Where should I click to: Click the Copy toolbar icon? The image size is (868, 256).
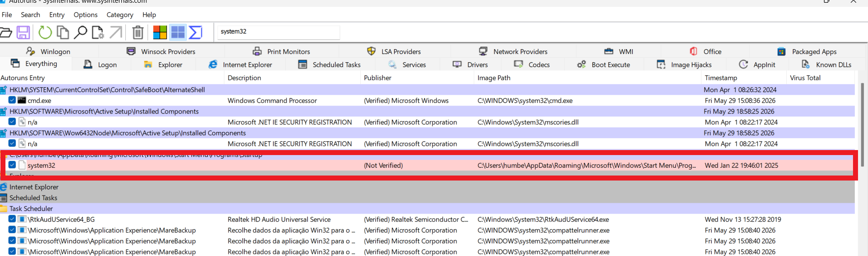63,32
